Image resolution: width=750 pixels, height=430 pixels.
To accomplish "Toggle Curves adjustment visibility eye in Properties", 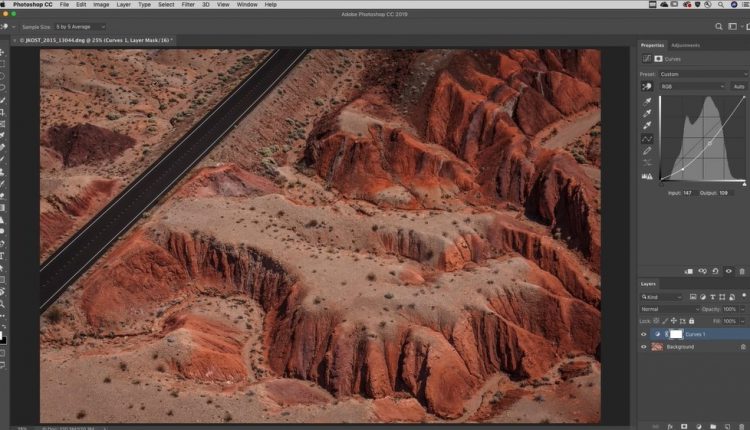I will [x=728, y=271].
